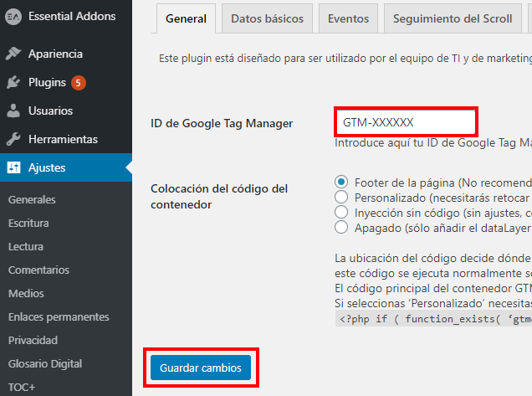Click the Usuarios person icon
Image resolution: width=532 pixels, height=396 pixels.
click(13, 111)
